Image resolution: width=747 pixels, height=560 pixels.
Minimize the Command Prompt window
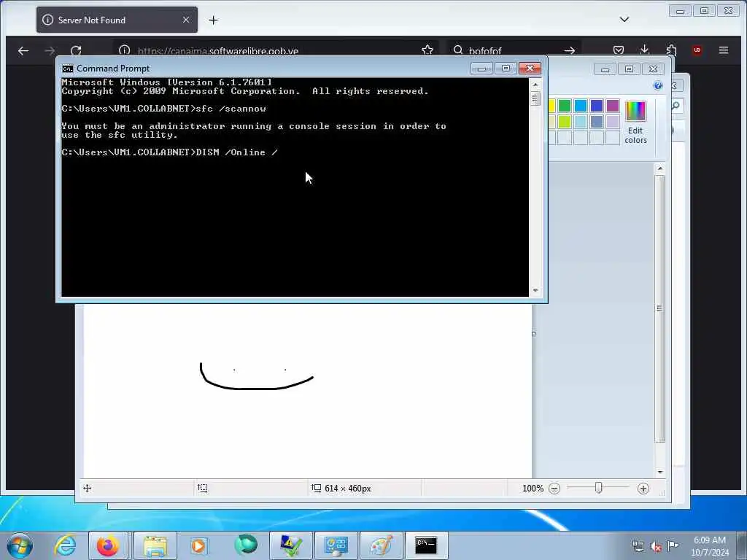[481, 69]
